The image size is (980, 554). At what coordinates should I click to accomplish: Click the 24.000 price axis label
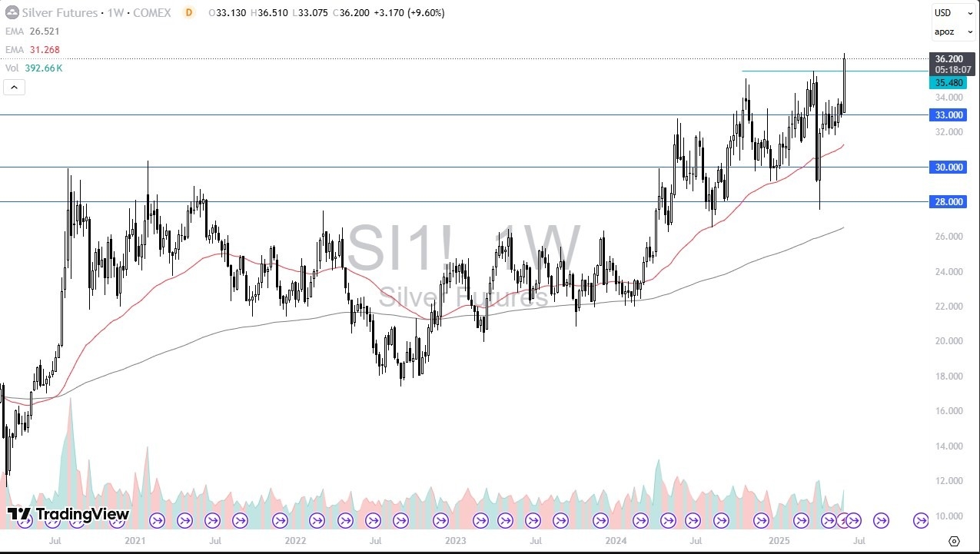coord(950,272)
